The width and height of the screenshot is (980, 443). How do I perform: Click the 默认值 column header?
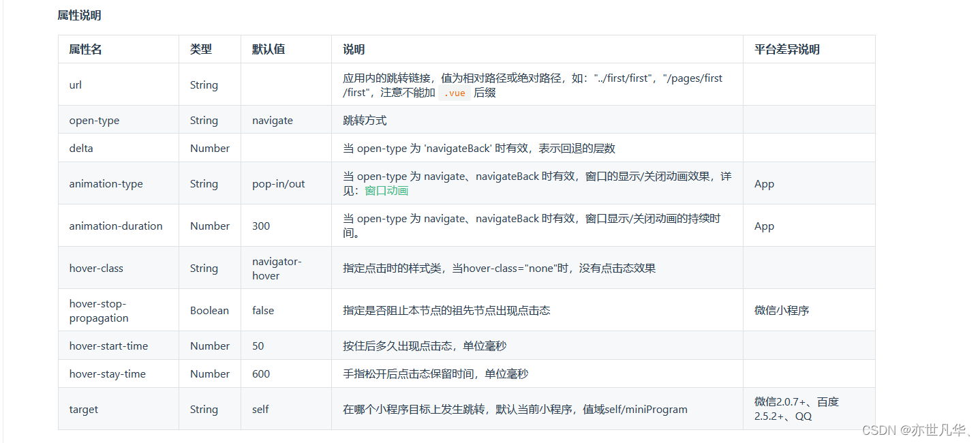(x=269, y=49)
